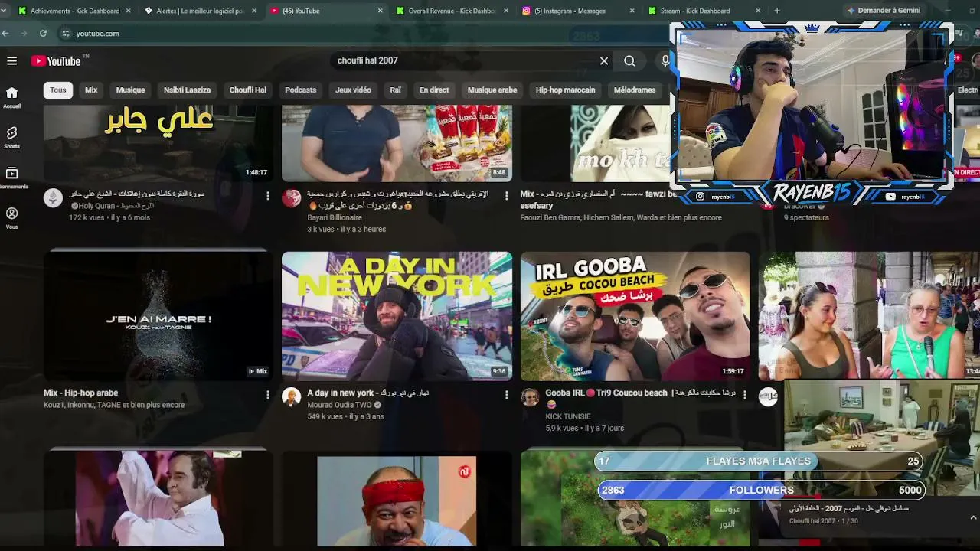Select the Nsibti Laaziza chip

click(187, 90)
